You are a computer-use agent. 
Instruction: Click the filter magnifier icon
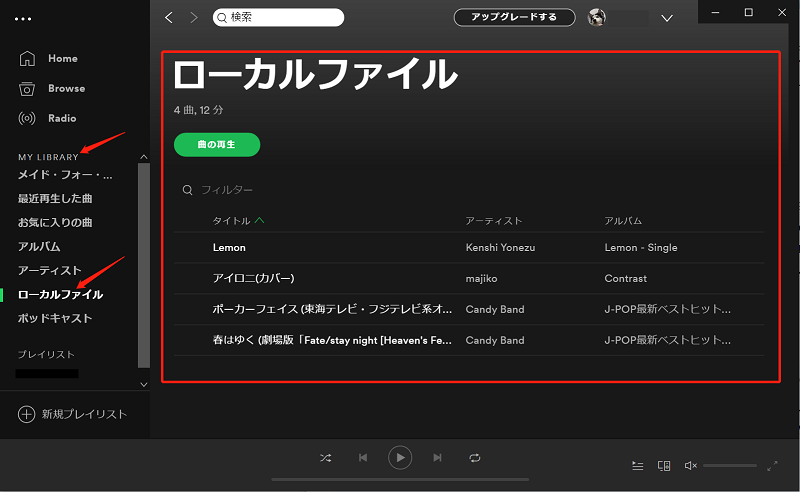[187, 190]
